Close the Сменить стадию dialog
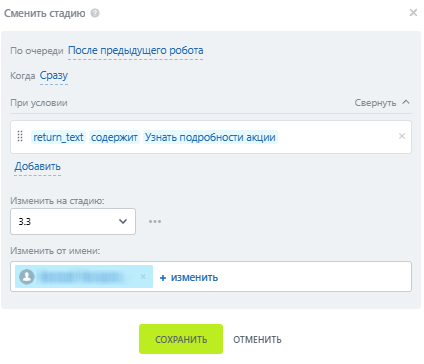Image resolution: width=424 pixels, height=364 pixels. click(413, 13)
